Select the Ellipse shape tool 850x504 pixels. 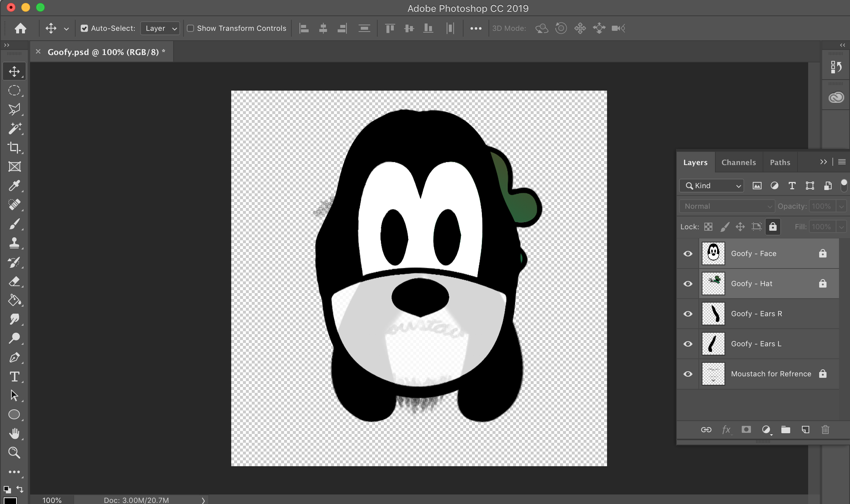click(x=14, y=414)
